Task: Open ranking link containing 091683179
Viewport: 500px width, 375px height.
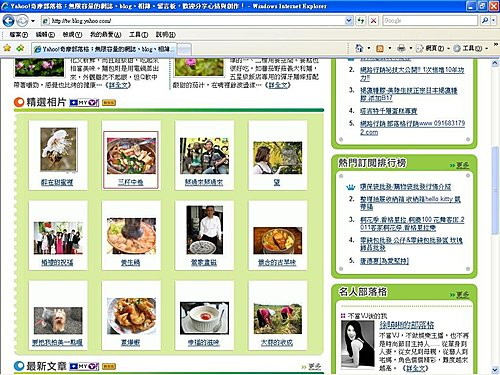Action: [x=412, y=127]
